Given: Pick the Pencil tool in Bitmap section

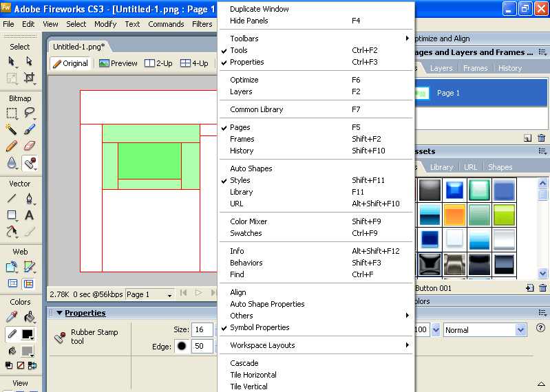Looking at the screenshot, I should 12,146.
